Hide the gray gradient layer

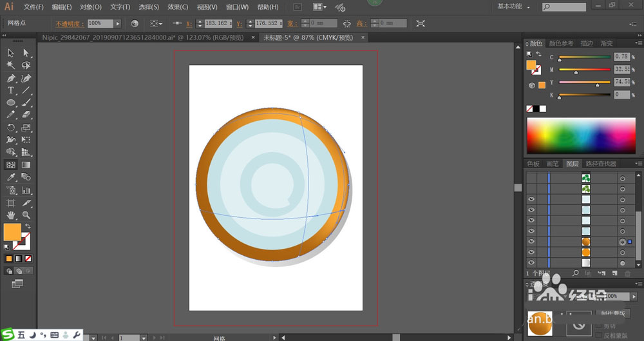531,263
